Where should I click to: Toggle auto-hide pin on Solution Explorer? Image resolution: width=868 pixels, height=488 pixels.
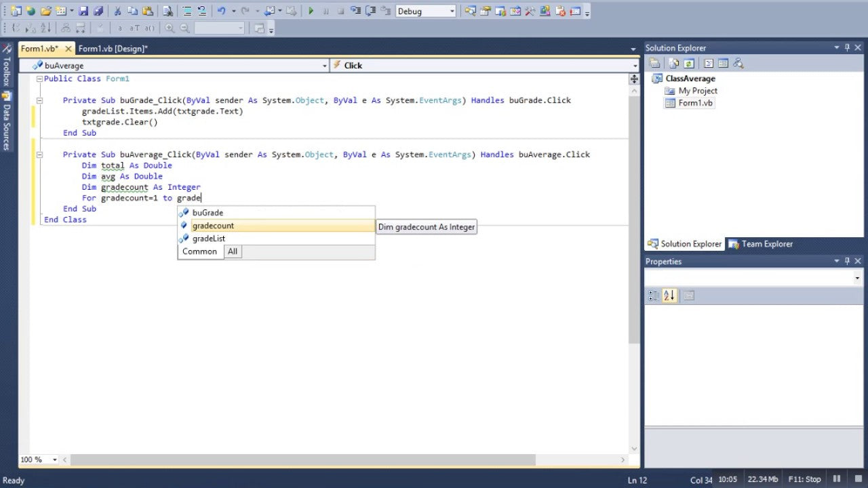pyautogui.click(x=847, y=48)
